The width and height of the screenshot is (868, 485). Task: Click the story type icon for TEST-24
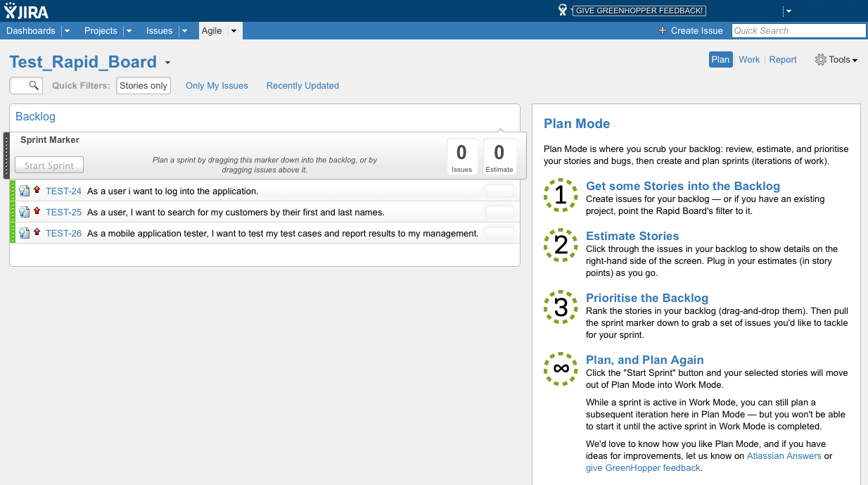(24, 191)
